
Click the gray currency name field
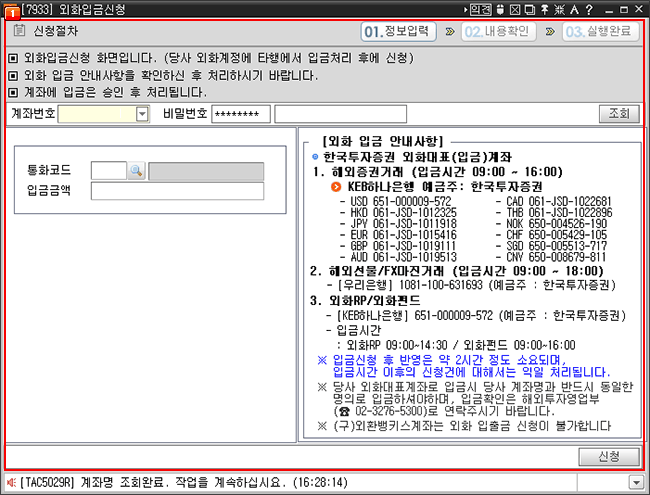tap(206, 171)
